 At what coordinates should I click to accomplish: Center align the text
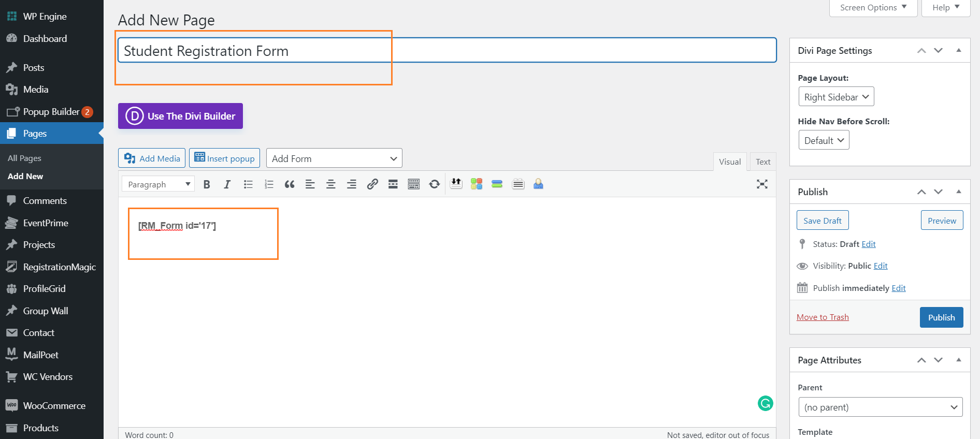point(331,184)
